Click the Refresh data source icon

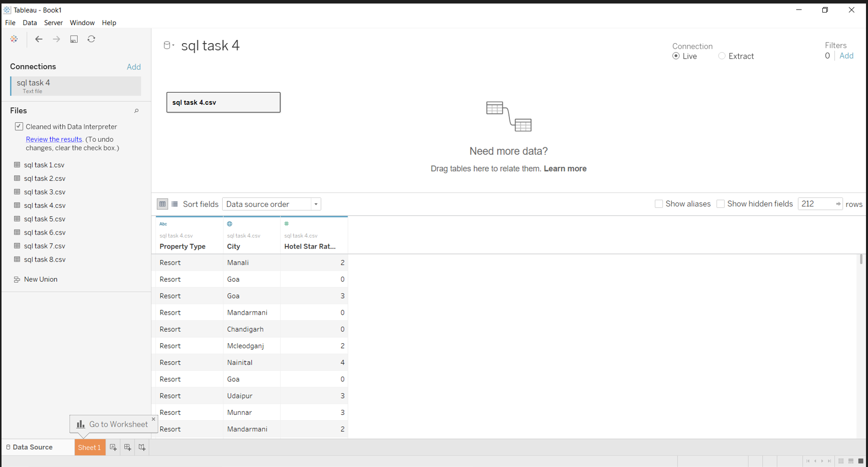point(91,39)
